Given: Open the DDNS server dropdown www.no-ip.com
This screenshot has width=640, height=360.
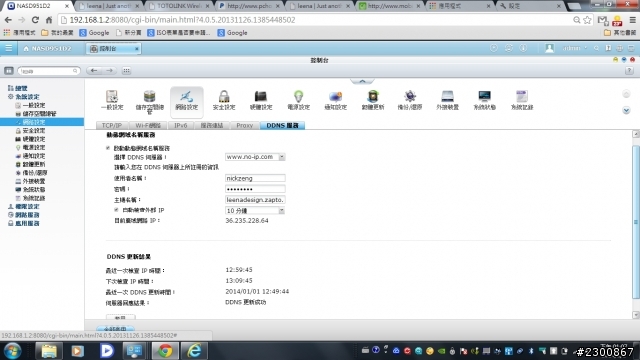Looking at the screenshot, I should point(255,157).
